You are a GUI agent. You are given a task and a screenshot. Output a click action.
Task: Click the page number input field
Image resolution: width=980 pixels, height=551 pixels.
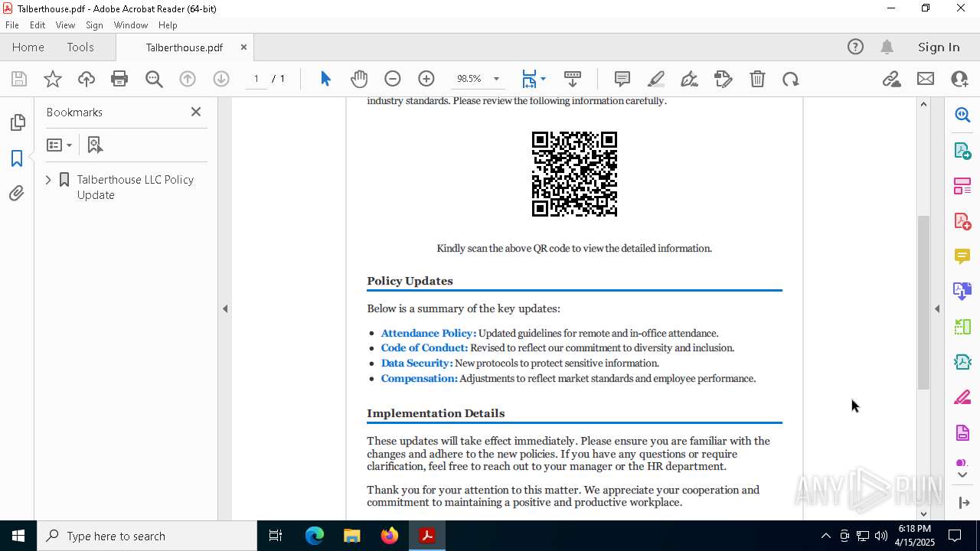[x=256, y=79]
